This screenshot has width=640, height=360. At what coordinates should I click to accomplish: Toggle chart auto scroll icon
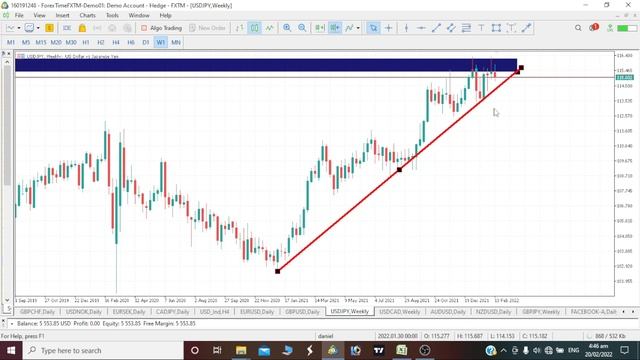320,28
